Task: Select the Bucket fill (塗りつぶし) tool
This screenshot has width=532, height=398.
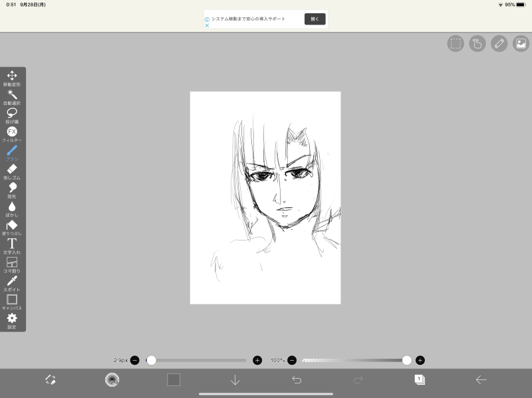Action: 12,227
